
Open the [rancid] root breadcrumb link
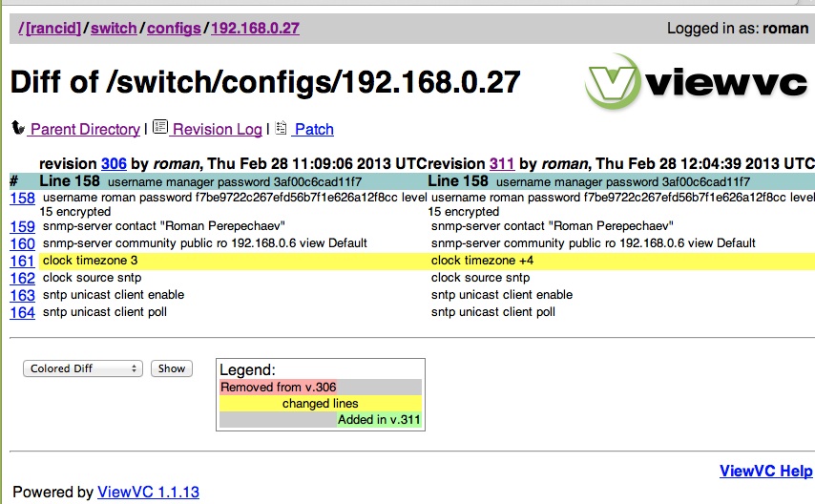53,29
